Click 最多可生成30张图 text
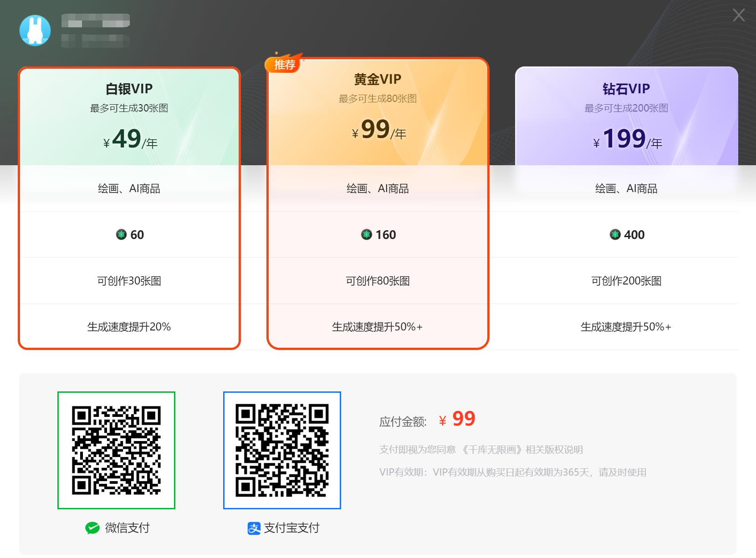Image resolution: width=756 pixels, height=558 pixels. click(129, 108)
